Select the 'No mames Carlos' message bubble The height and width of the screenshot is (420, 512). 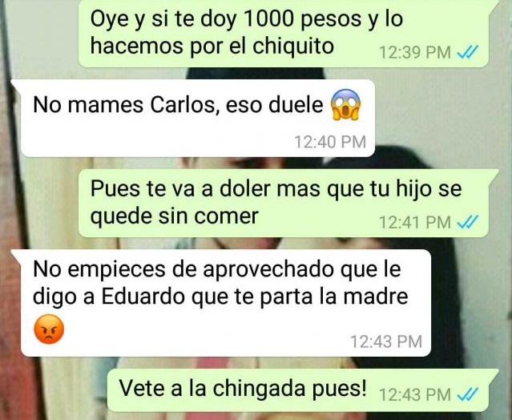coord(193,118)
